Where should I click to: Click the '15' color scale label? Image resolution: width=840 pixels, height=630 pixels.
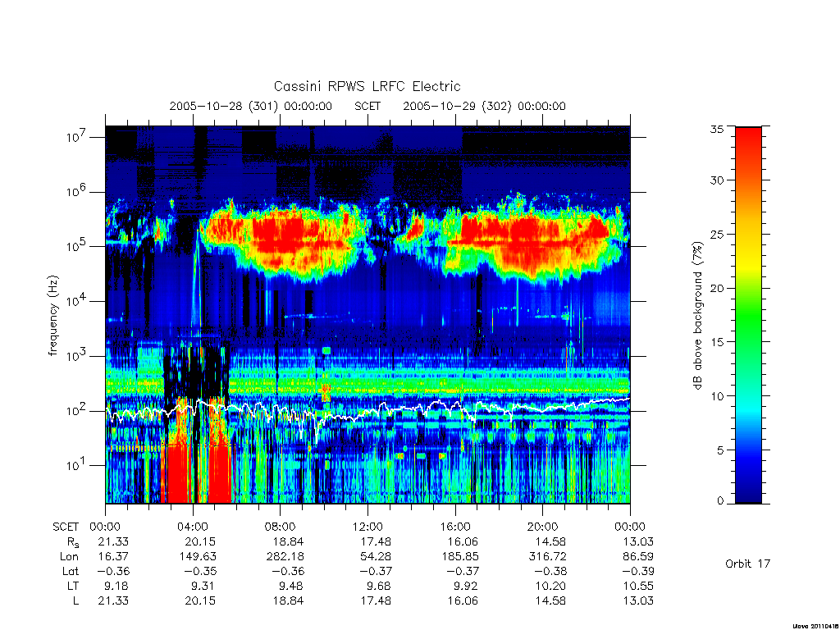(717, 342)
